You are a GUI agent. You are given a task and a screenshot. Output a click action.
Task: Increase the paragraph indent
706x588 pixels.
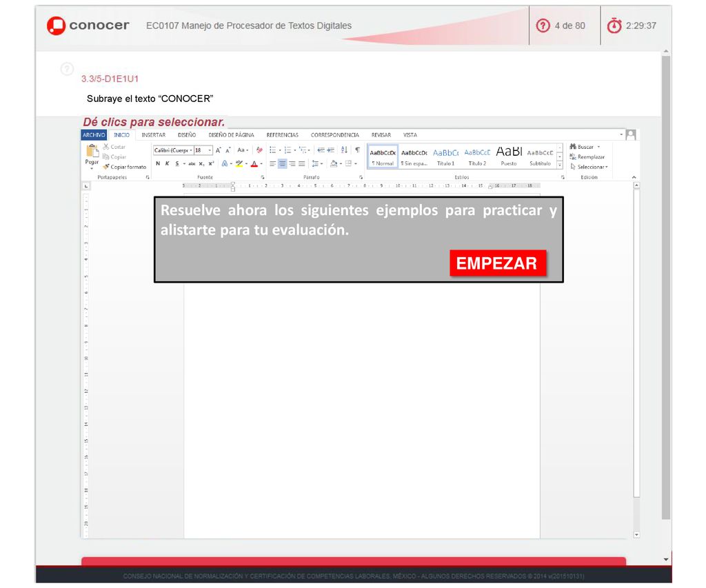[x=330, y=150]
